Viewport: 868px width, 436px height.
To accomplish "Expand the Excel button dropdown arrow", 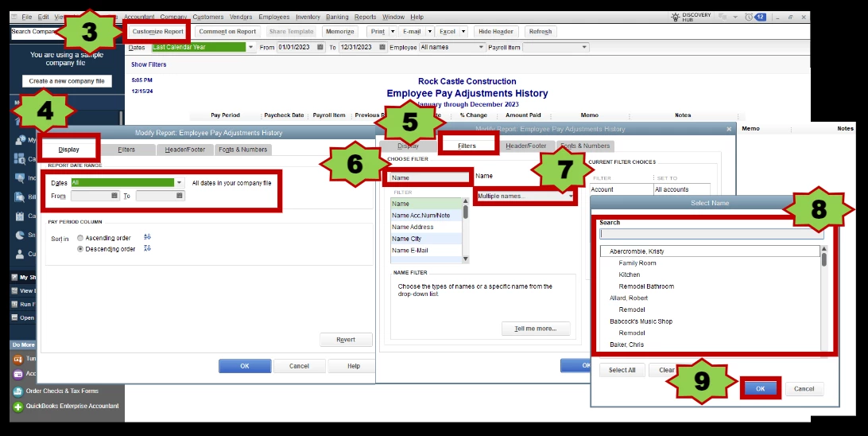I will coord(463,32).
